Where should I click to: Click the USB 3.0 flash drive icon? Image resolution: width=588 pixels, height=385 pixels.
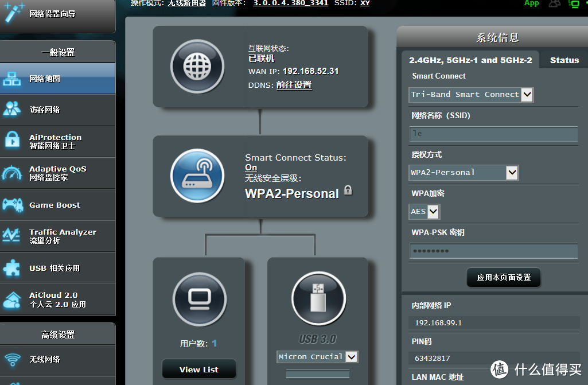tap(318, 299)
